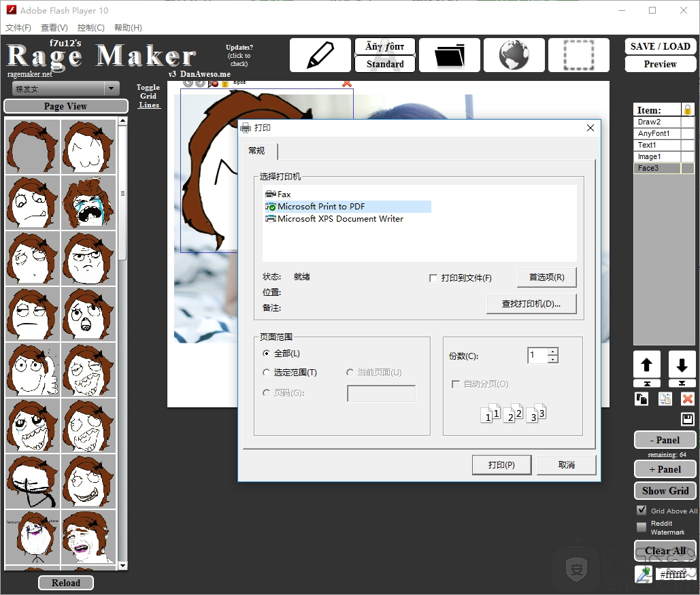Click the Reload button
700x595 pixels.
pos(65,583)
